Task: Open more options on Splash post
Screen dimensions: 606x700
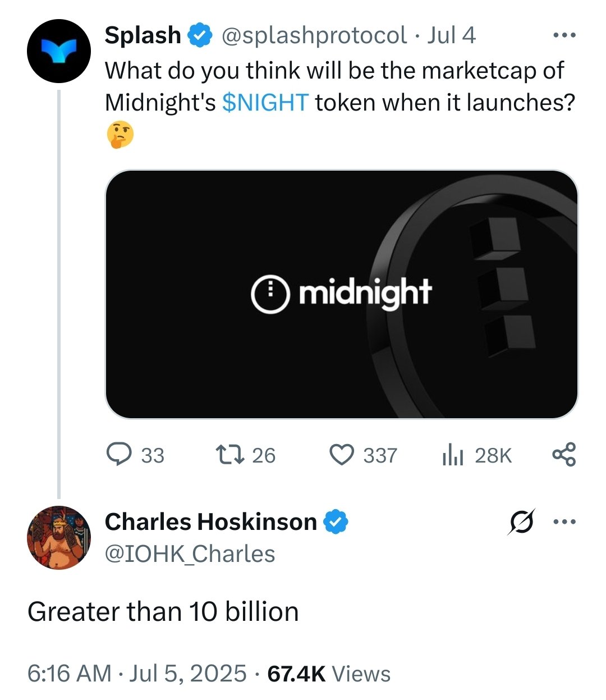Action: pos(563,35)
